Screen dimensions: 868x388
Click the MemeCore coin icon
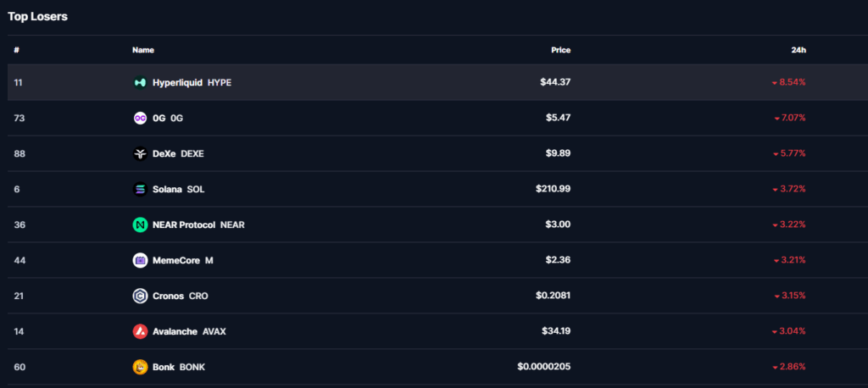(x=140, y=260)
